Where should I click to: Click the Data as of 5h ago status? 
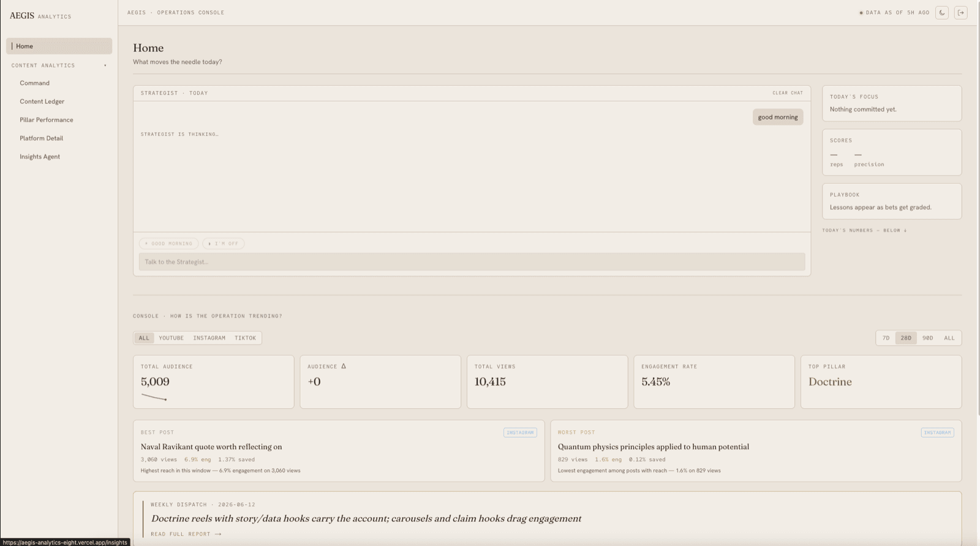895,12
